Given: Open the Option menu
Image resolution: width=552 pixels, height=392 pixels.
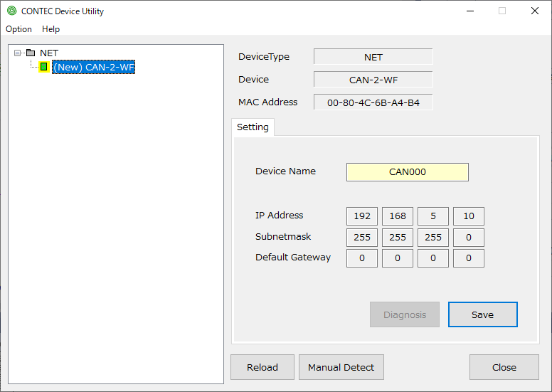Looking at the screenshot, I should tap(18, 29).
